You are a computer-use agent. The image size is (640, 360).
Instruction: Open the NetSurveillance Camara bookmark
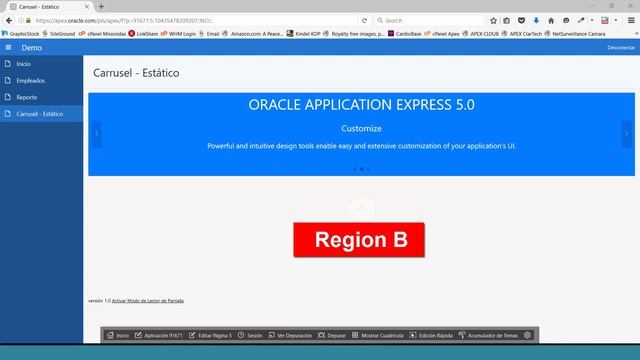pyautogui.click(x=575, y=34)
